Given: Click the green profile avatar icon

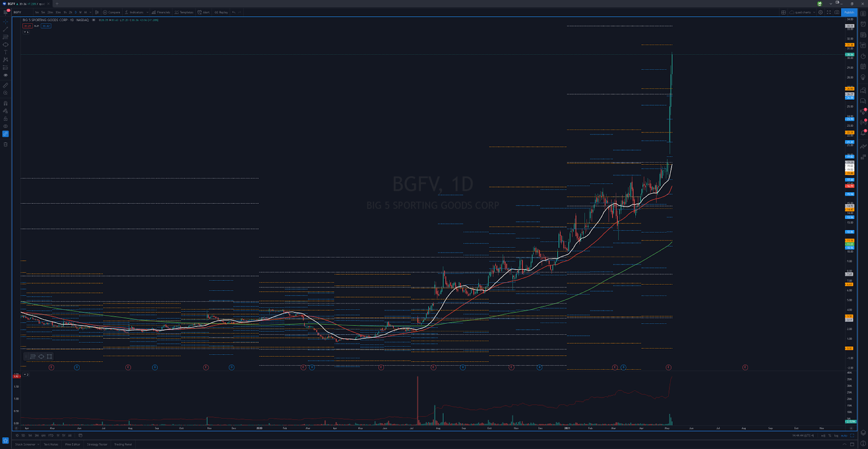Looking at the screenshot, I should [x=820, y=4].
